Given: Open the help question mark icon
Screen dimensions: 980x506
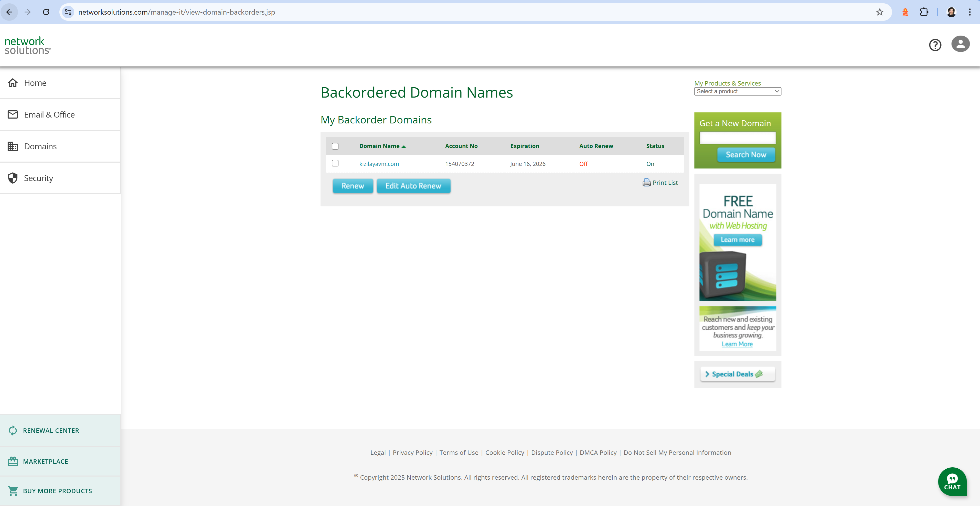Looking at the screenshot, I should point(935,45).
